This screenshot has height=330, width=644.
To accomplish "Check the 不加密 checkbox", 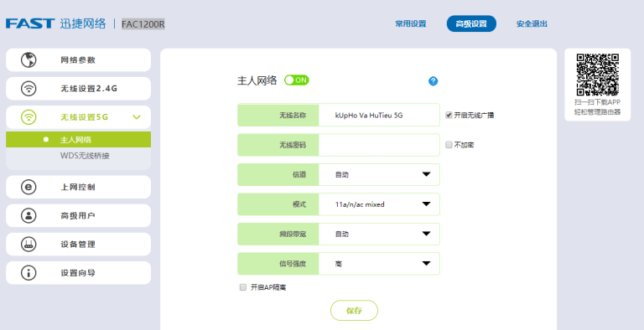I will 449,145.
